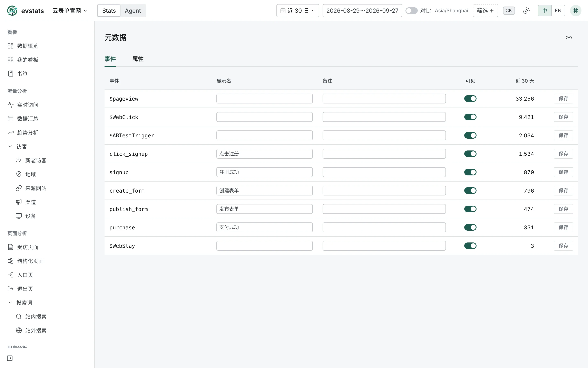Toggle visibility for click_signup event
588x368 pixels.
pyautogui.click(x=470, y=154)
